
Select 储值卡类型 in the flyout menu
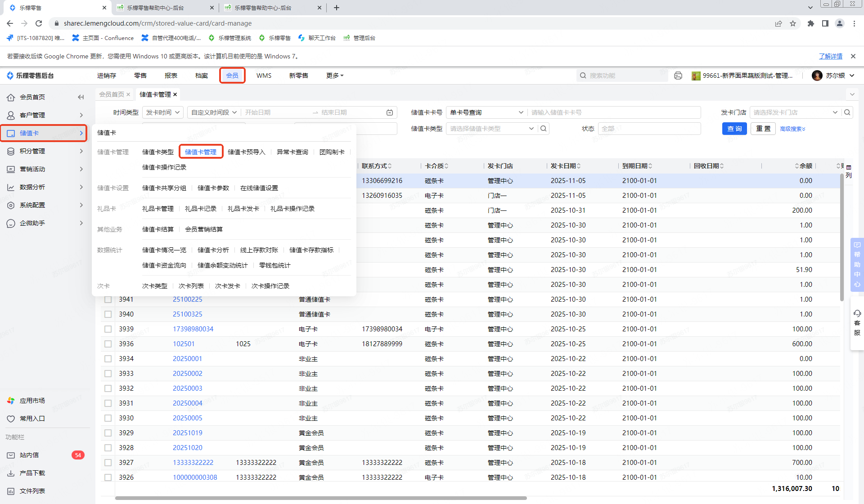[x=157, y=152]
